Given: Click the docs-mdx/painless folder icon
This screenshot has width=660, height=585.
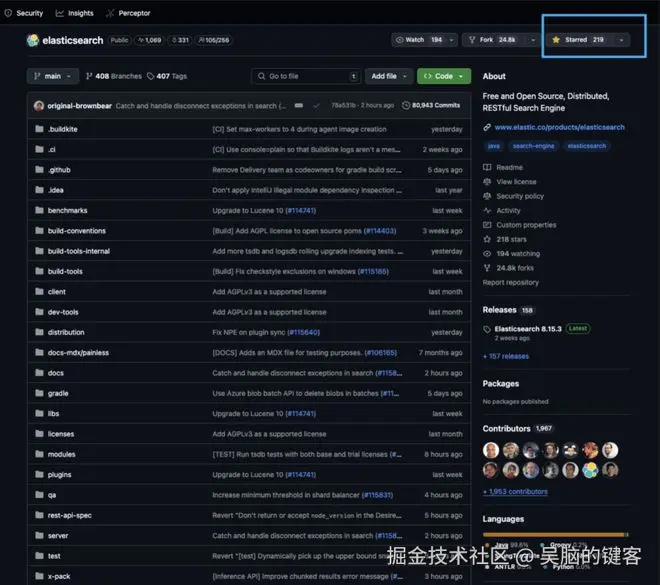Looking at the screenshot, I should pos(39,352).
